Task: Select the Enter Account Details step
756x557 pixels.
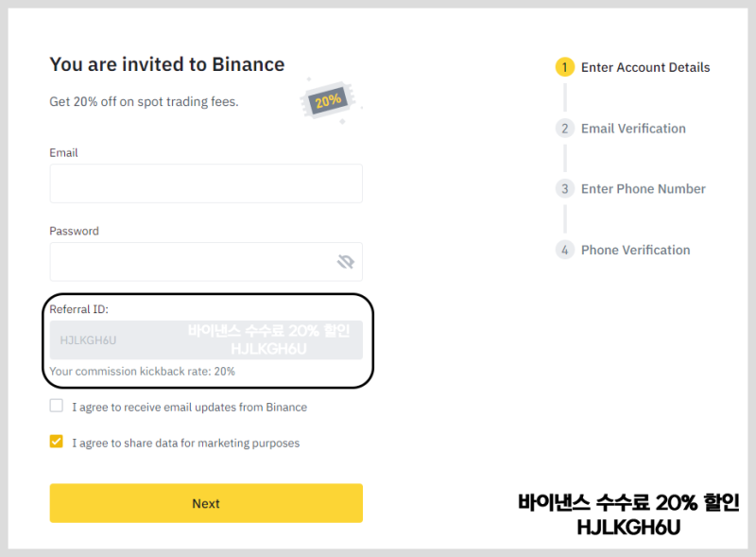Action: coord(645,67)
